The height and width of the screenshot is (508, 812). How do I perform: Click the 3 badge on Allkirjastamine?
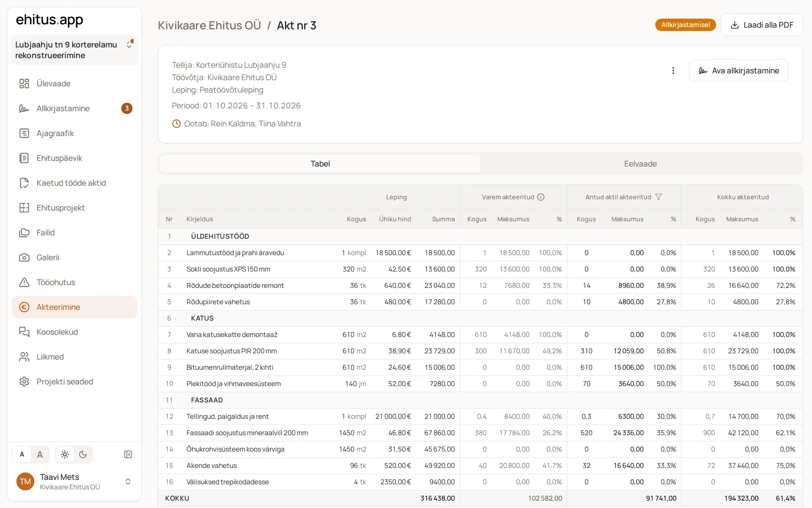pos(127,108)
